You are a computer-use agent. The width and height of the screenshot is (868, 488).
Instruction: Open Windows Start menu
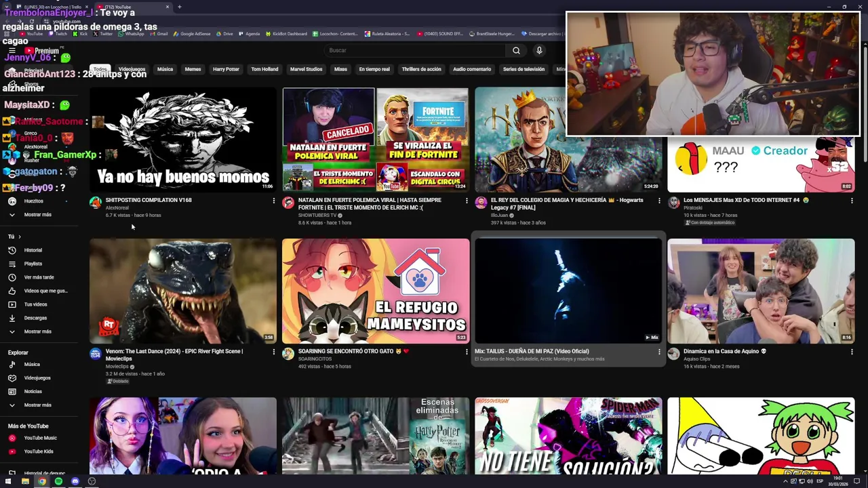point(9,481)
